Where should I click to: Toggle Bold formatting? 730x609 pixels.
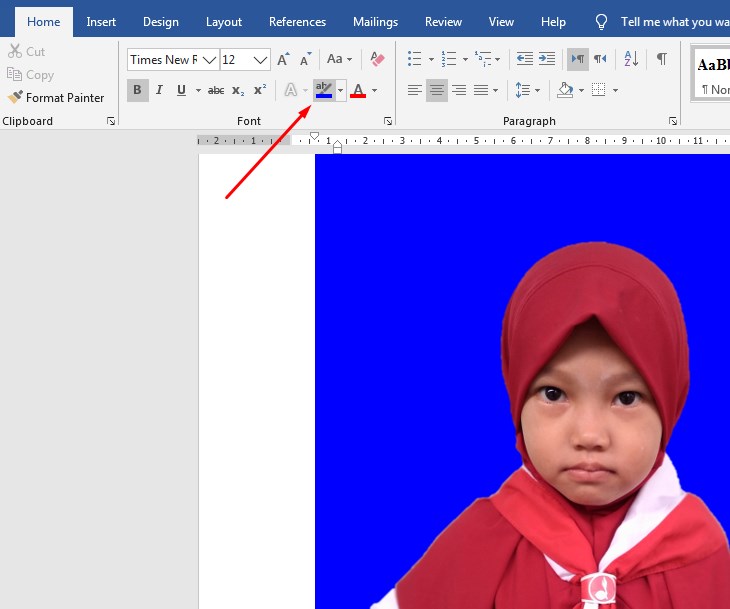(138, 90)
